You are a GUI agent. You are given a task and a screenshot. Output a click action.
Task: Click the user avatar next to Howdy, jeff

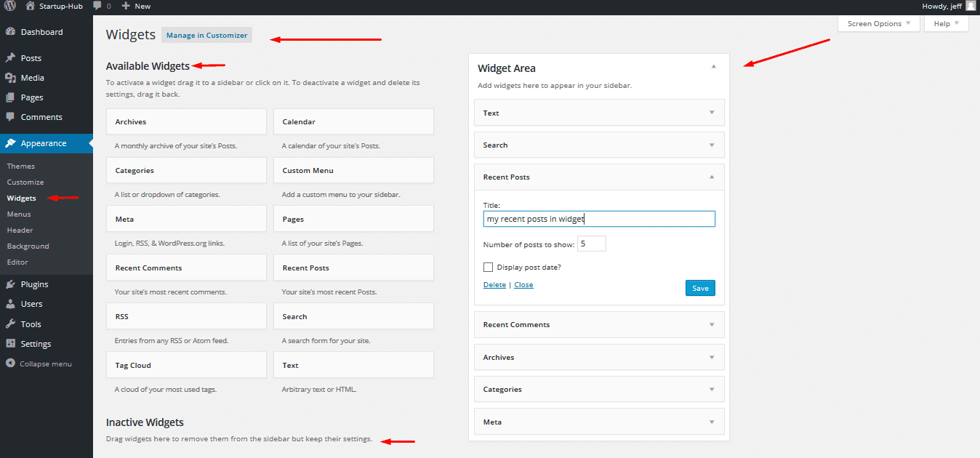click(971, 6)
